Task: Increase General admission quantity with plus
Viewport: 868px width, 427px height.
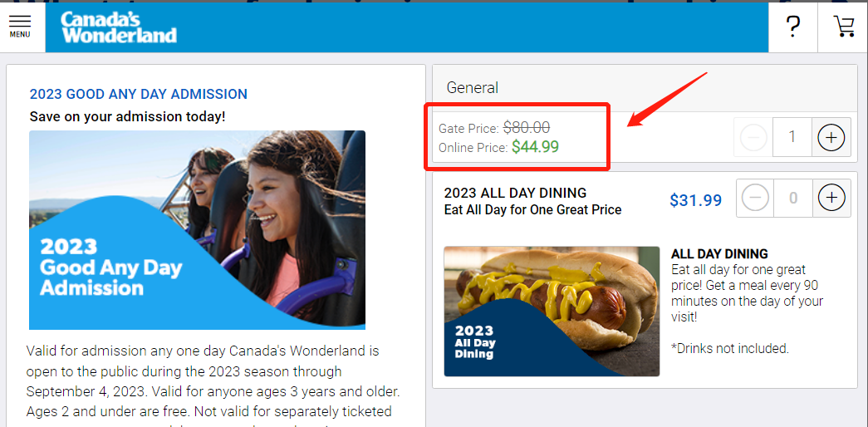Action: [x=831, y=137]
